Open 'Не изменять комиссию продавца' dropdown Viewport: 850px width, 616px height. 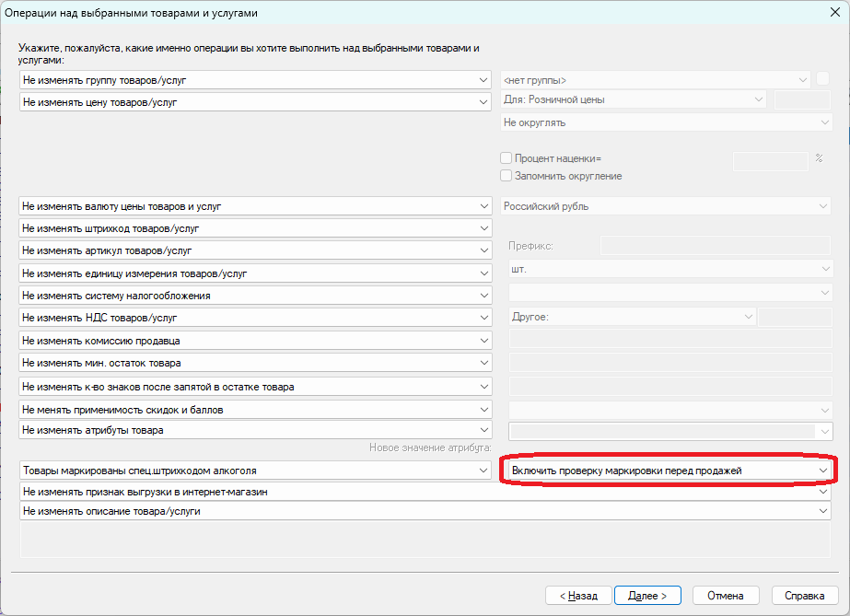coord(255,341)
